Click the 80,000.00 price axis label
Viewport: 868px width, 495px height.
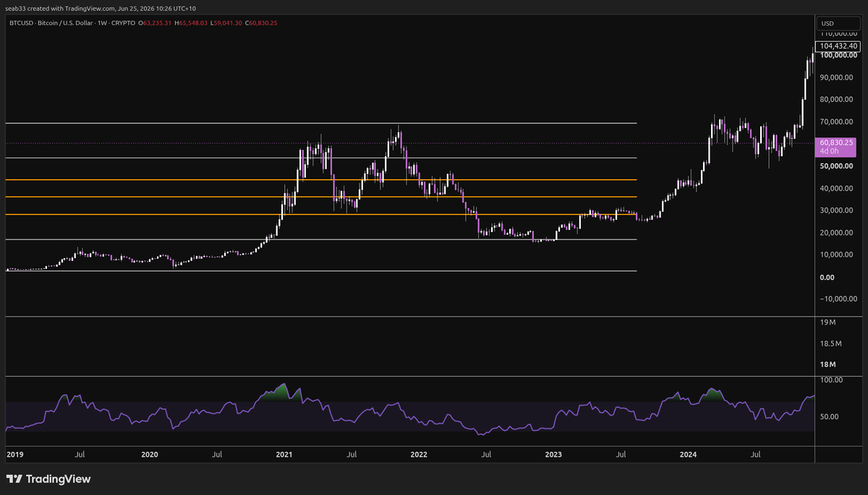pyautogui.click(x=838, y=100)
